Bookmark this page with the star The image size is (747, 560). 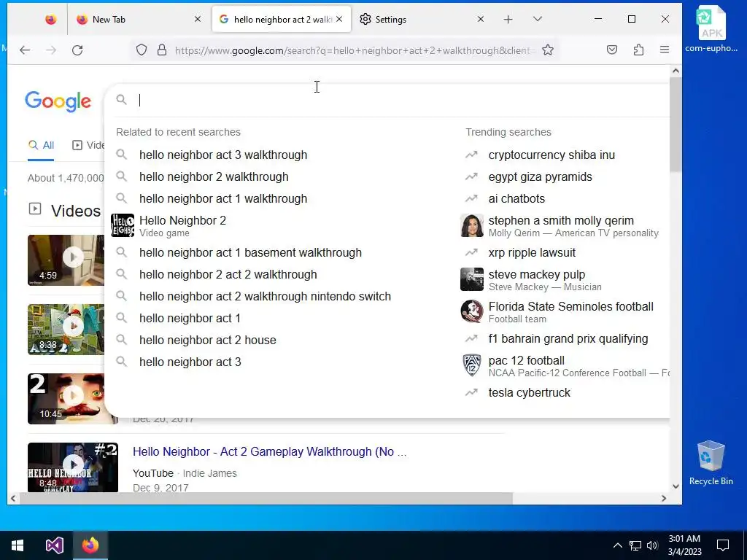click(548, 50)
